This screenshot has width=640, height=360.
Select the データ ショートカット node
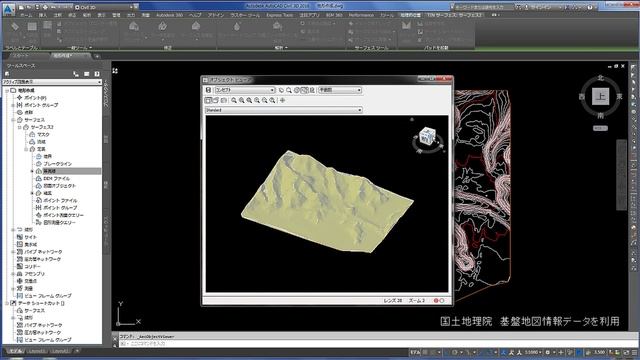coord(41,303)
